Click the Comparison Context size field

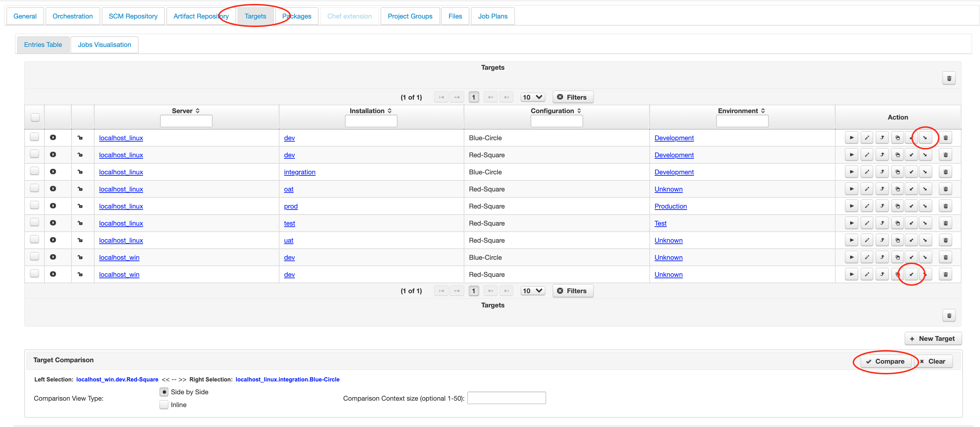(506, 398)
